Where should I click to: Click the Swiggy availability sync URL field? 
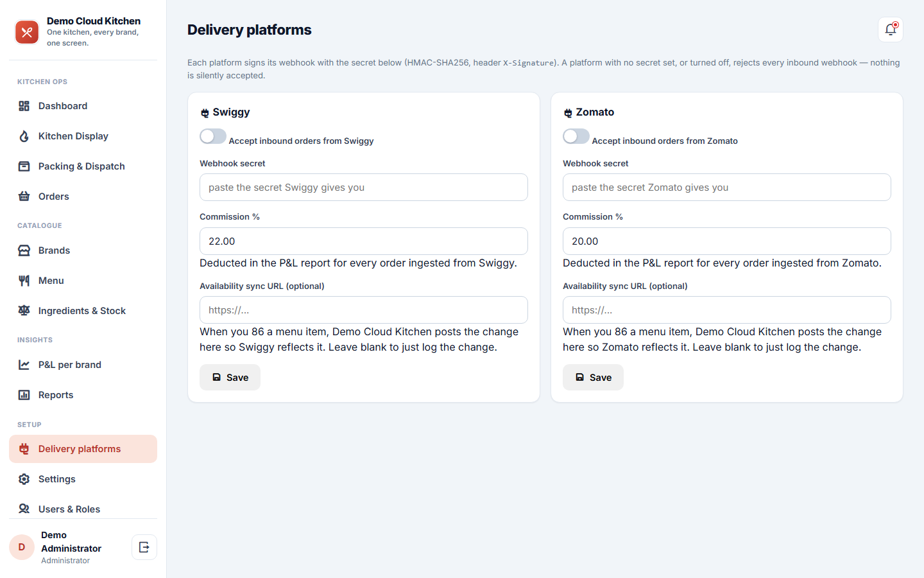click(x=364, y=310)
